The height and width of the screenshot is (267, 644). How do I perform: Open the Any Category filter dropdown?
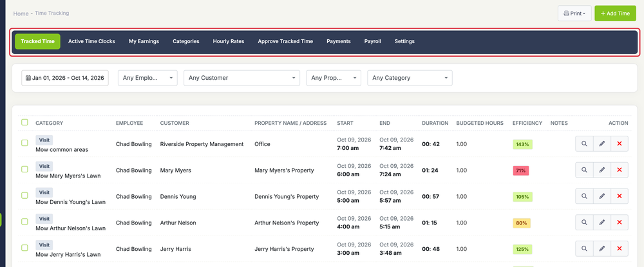pos(410,77)
